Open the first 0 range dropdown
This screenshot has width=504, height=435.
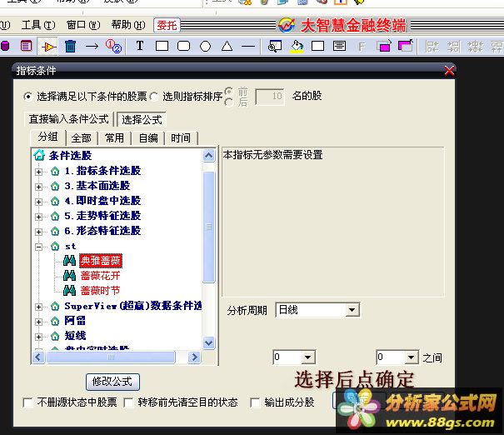[307, 357]
